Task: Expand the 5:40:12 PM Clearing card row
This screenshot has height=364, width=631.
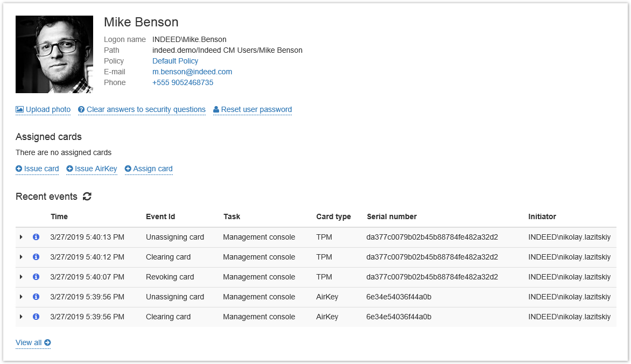Action: coord(21,257)
